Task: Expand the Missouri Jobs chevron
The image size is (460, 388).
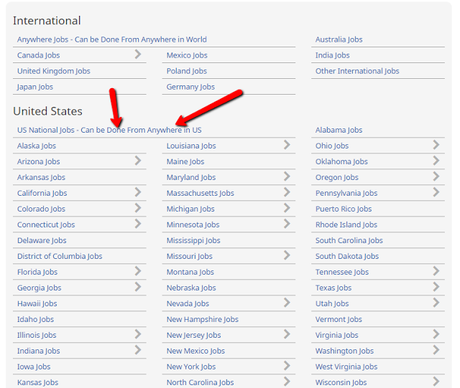Action: tap(287, 255)
